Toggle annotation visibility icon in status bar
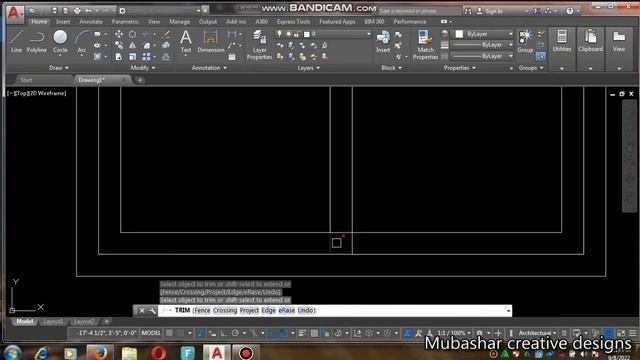640x360 pixels. pos(407,333)
